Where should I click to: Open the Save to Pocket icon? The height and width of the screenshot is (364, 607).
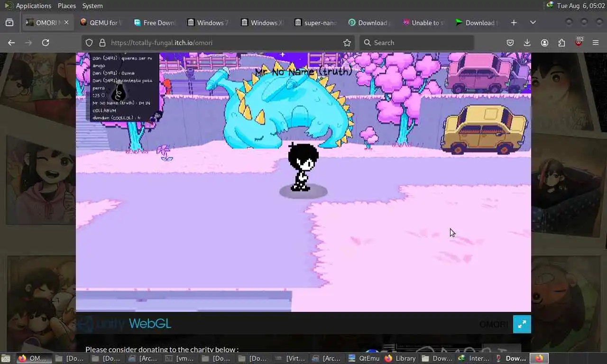pyautogui.click(x=510, y=43)
